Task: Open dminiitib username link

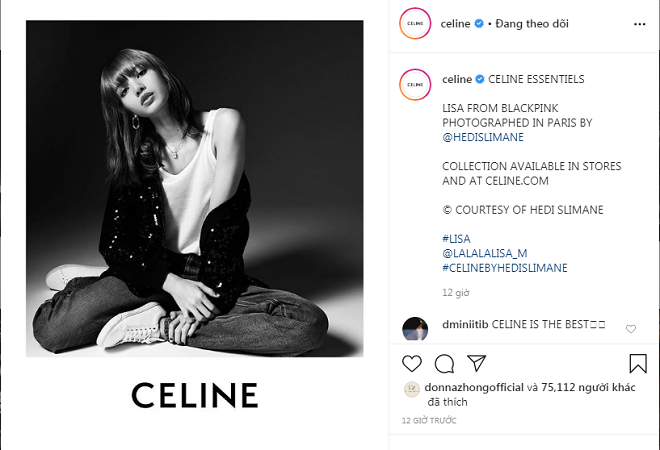Action: (465, 325)
